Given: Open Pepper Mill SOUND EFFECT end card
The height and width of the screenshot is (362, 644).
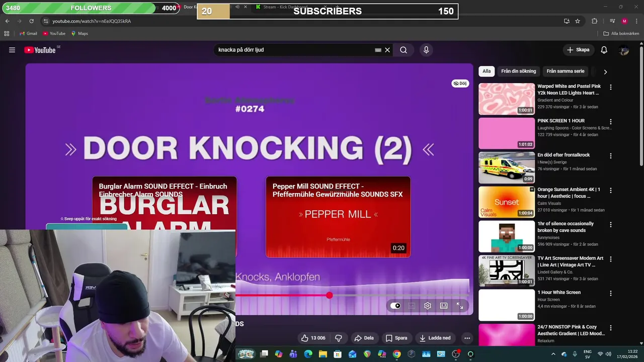Looking at the screenshot, I should click(x=338, y=217).
